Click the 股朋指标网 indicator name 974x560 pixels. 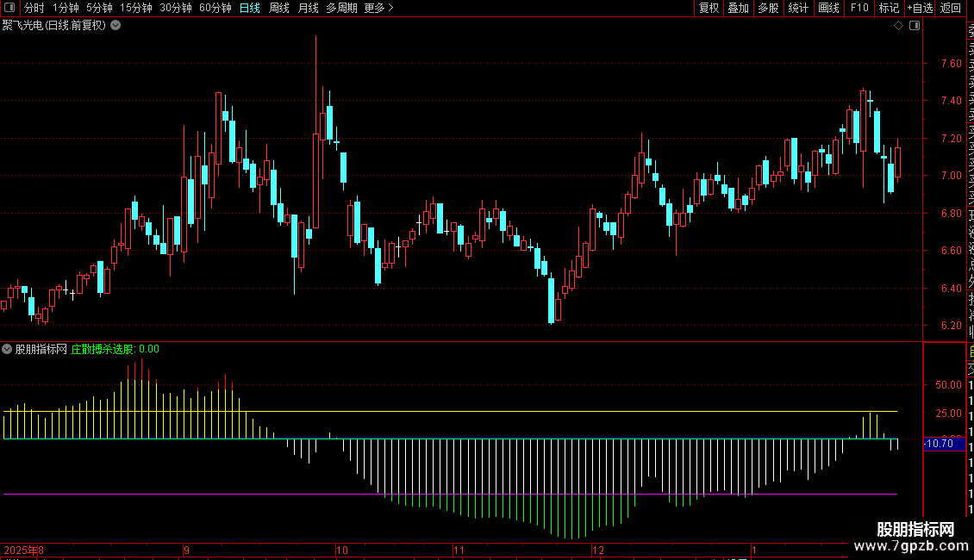[x=41, y=349]
